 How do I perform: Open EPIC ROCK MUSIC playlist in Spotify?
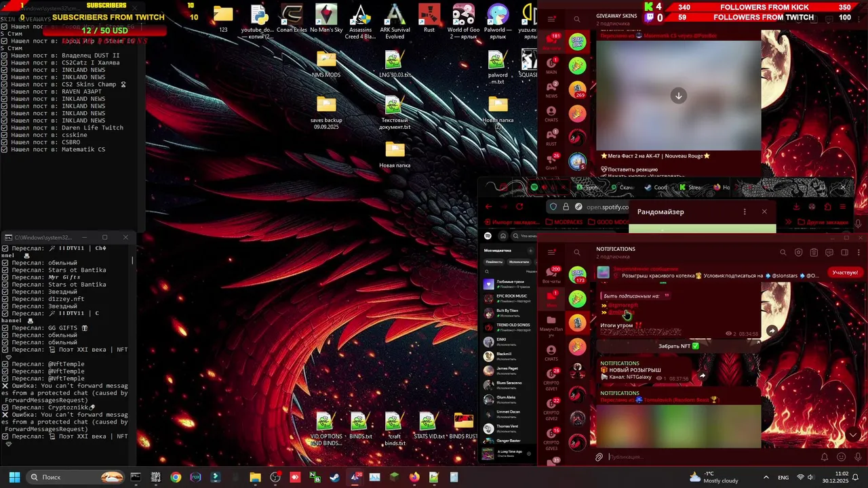click(x=510, y=298)
